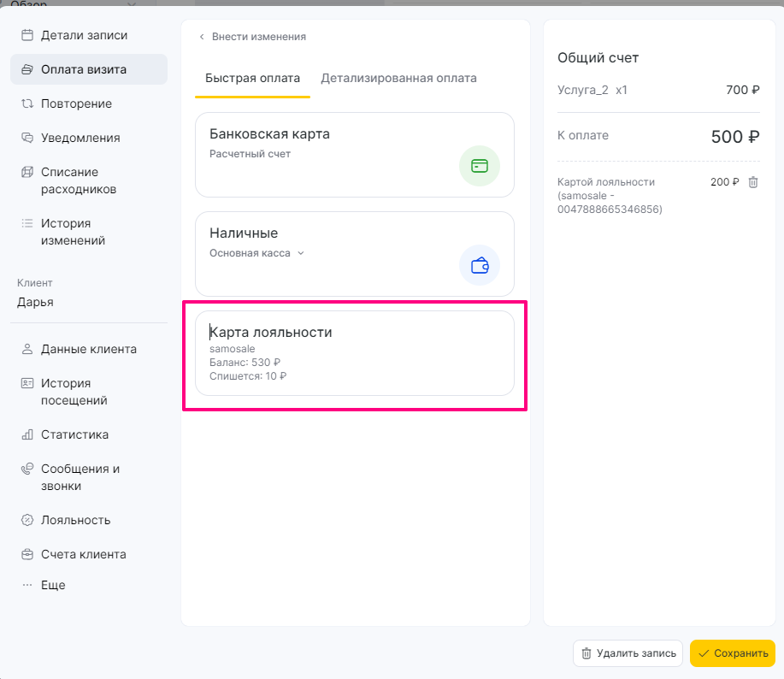The width and height of the screenshot is (784, 679).
Task: Expand the Еще menu item
Action: (53, 584)
